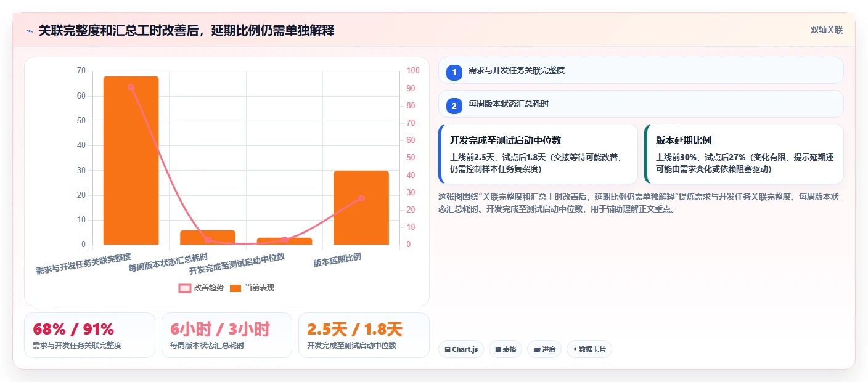Click the 进度 tag icon
Viewport: 868px width, 382px height.
coord(536,349)
